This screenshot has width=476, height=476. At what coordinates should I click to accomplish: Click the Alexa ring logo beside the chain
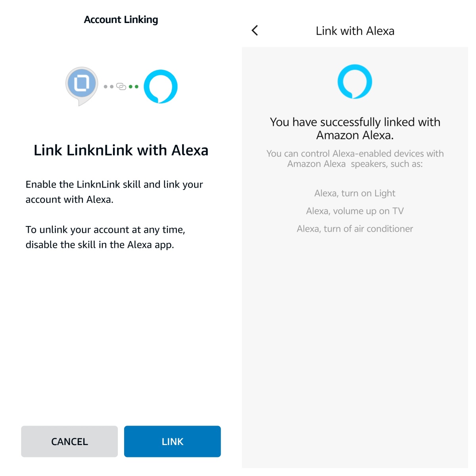point(160,86)
